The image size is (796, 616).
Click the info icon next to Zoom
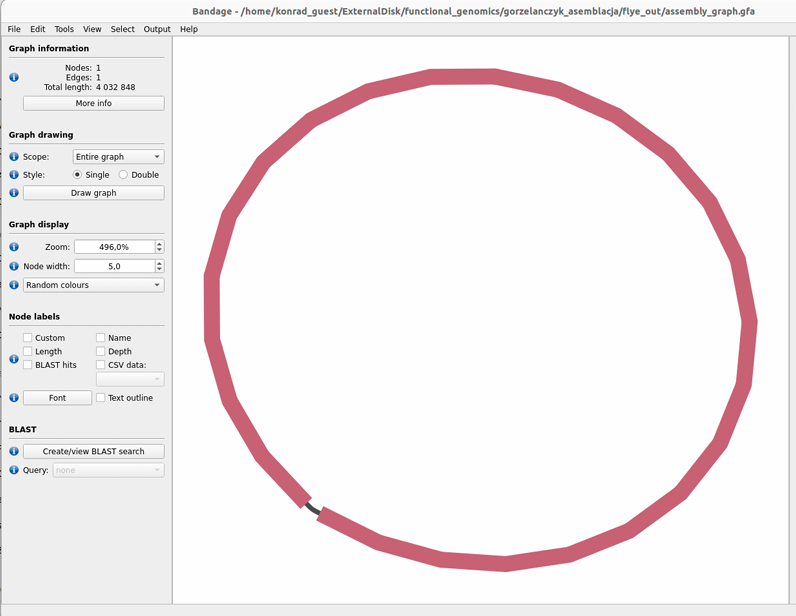14,247
